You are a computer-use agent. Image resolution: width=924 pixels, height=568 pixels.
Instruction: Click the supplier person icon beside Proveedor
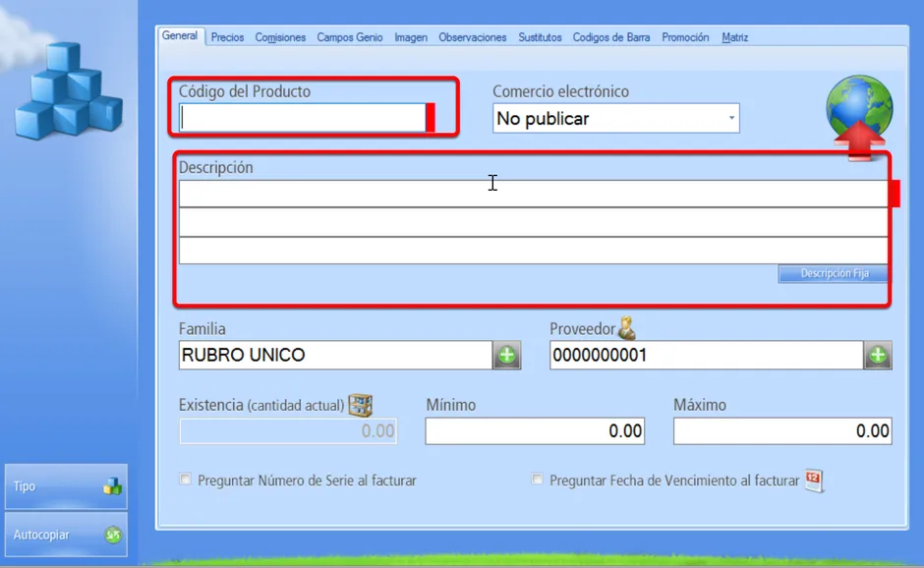[x=626, y=328]
